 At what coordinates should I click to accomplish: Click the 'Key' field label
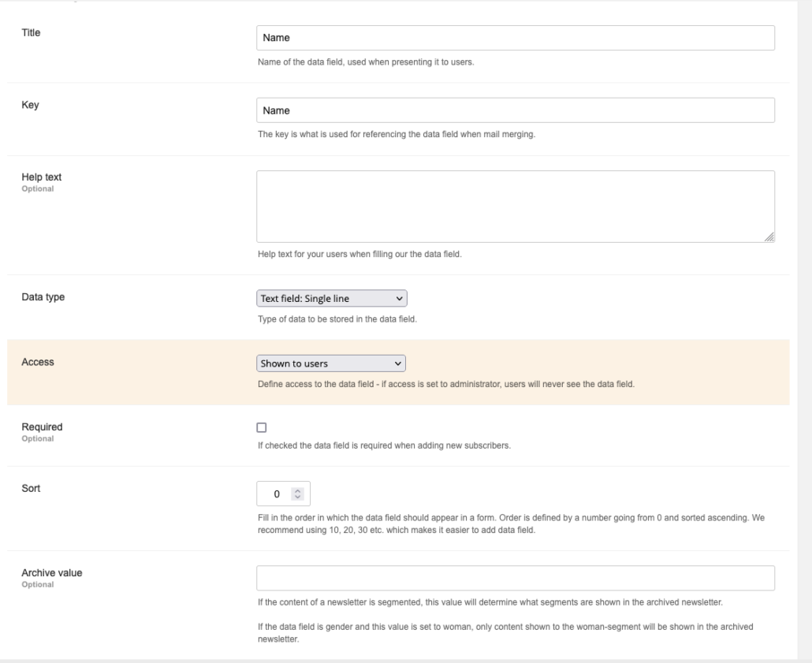point(30,105)
